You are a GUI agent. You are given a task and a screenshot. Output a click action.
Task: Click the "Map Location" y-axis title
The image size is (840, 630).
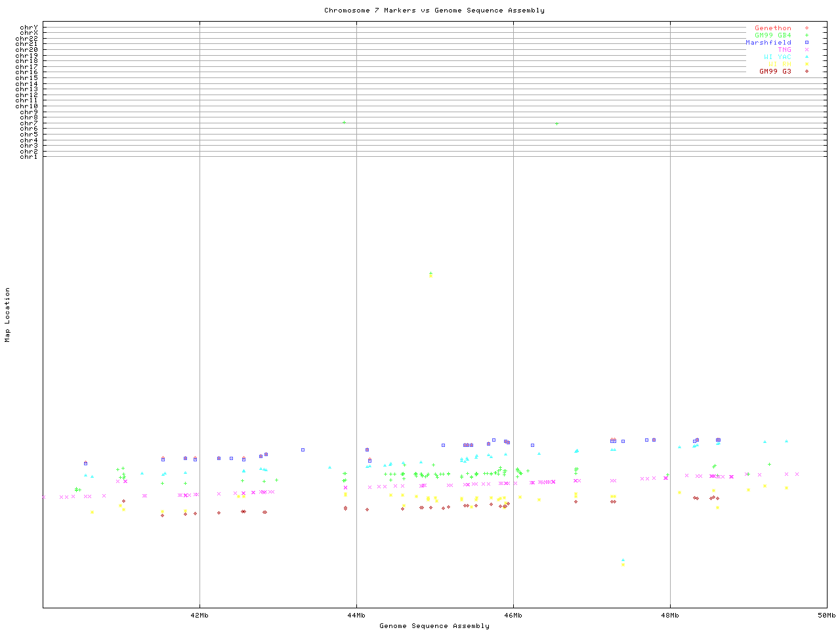[x=8, y=315]
